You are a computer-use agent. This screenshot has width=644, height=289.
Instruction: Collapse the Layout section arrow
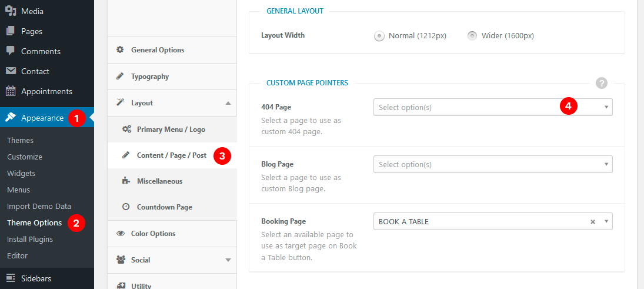coord(228,103)
